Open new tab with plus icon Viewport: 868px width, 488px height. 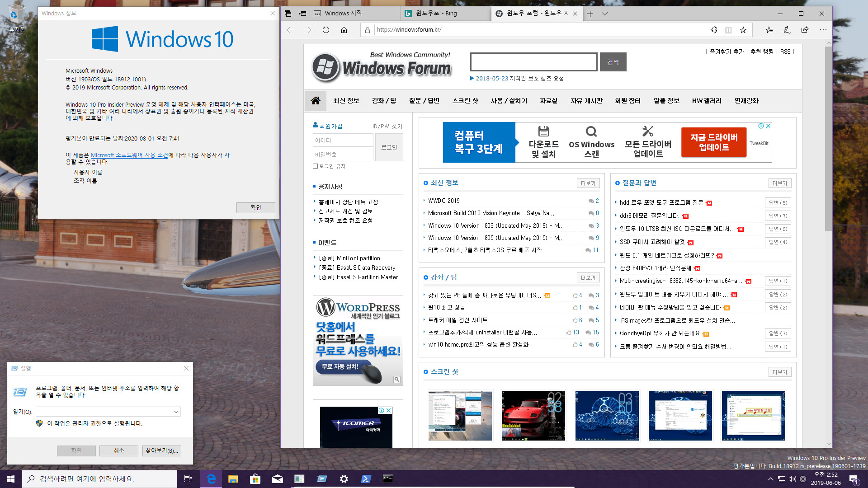pyautogui.click(x=590, y=14)
